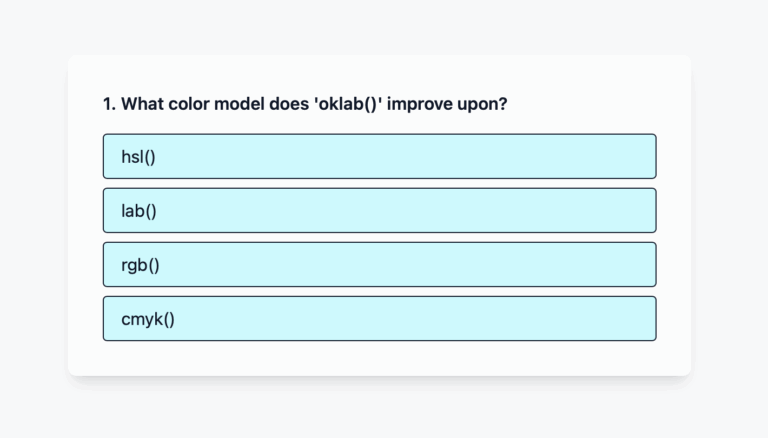
Task: Select the hue-saturation-lightness function answer
Action: [379, 156]
